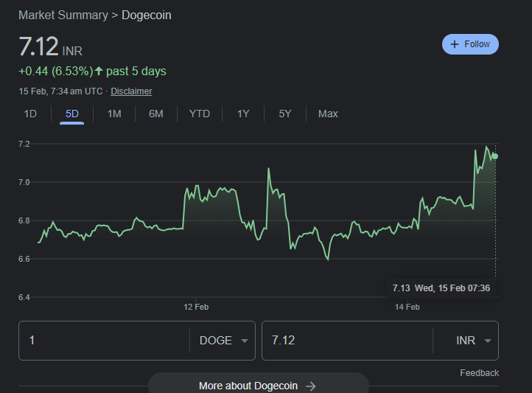This screenshot has height=393, width=532.
Task: Click the INR amount field showing 7.12
Action: click(348, 341)
